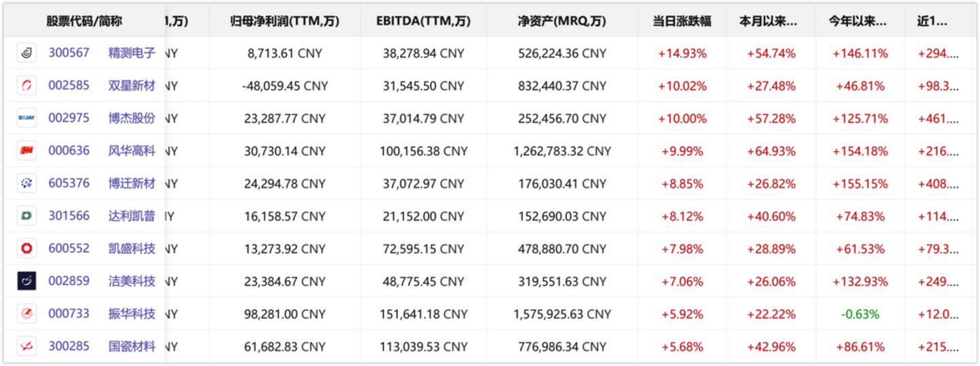Sort by 净资产(MRQ,万) column header
This screenshot has width=980, height=366.
[562, 21]
